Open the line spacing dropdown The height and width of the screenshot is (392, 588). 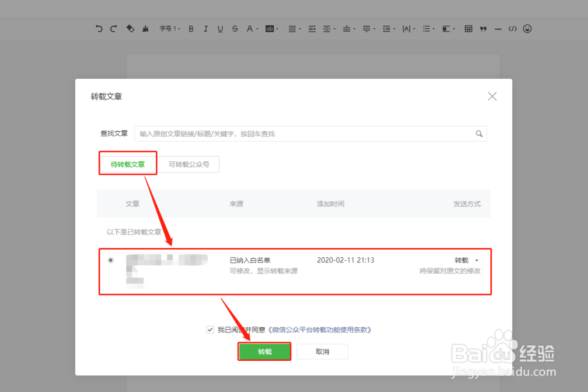(389, 29)
